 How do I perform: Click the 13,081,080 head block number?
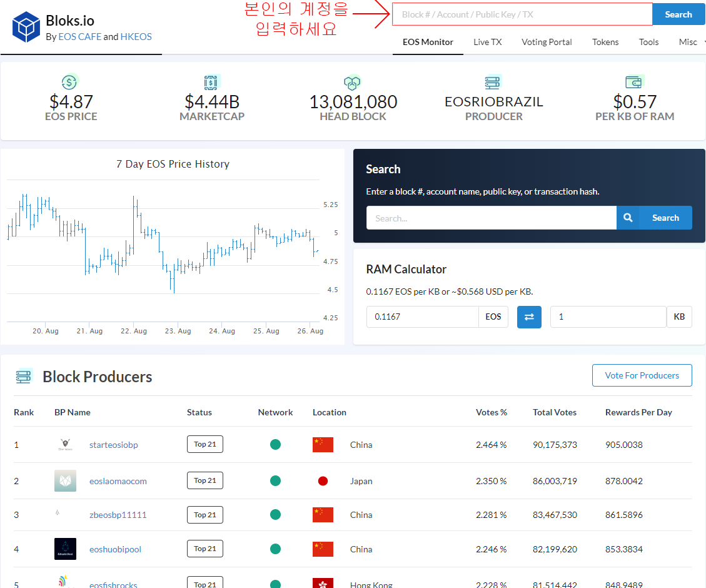[353, 102]
